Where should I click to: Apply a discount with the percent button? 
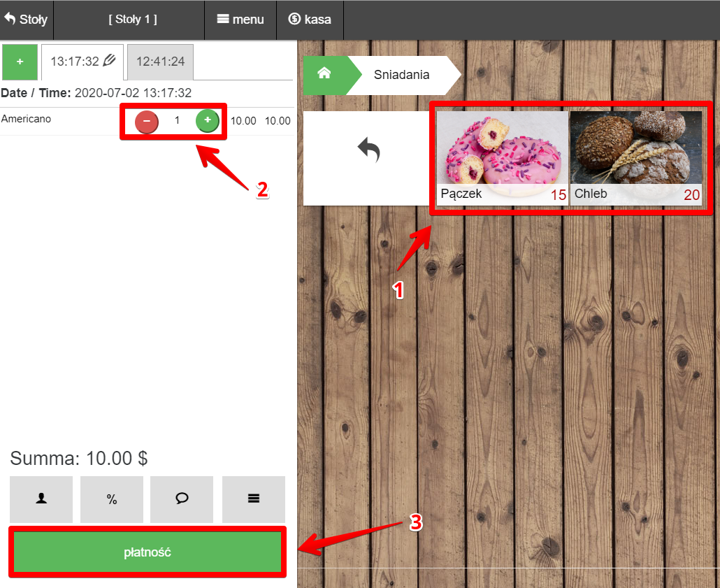coord(112,499)
